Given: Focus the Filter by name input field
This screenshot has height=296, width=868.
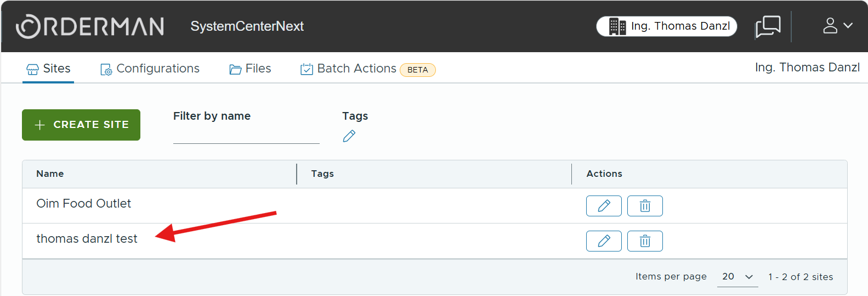Looking at the screenshot, I should pos(246,135).
